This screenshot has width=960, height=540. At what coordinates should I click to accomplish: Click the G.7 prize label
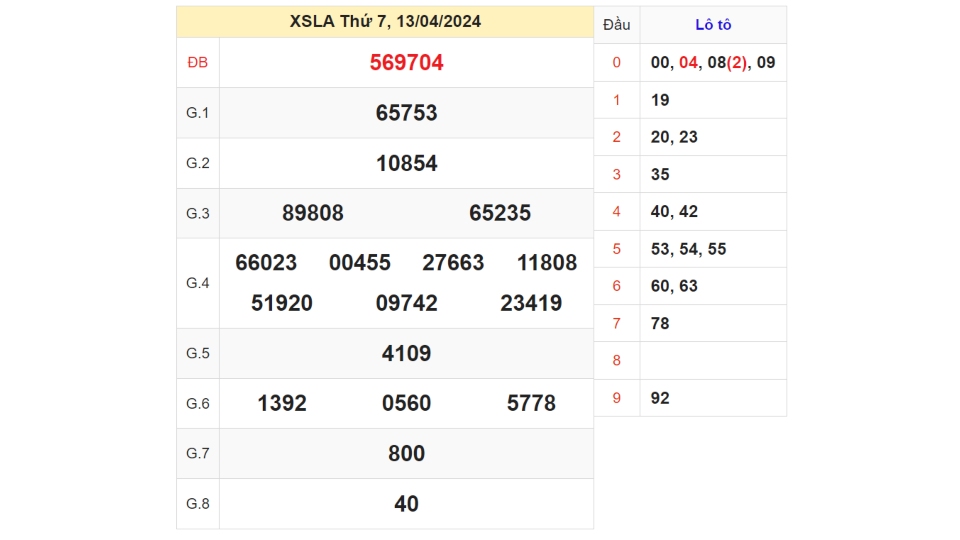click(198, 454)
